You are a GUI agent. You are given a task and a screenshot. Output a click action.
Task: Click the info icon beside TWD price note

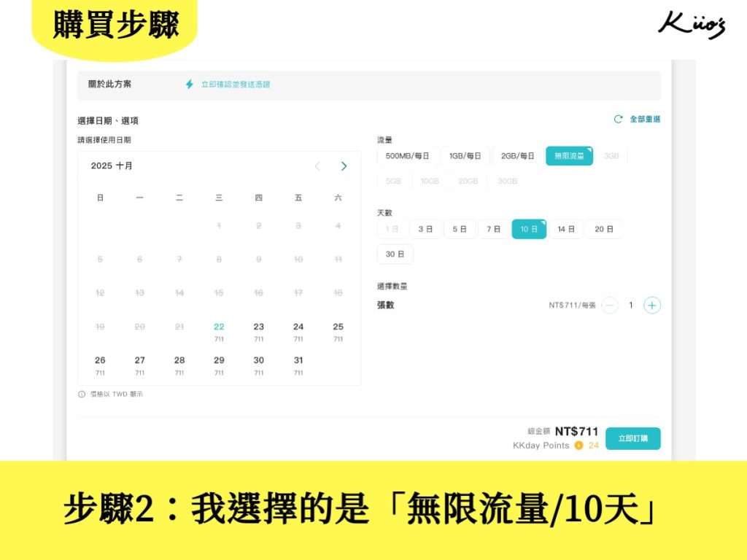82,394
